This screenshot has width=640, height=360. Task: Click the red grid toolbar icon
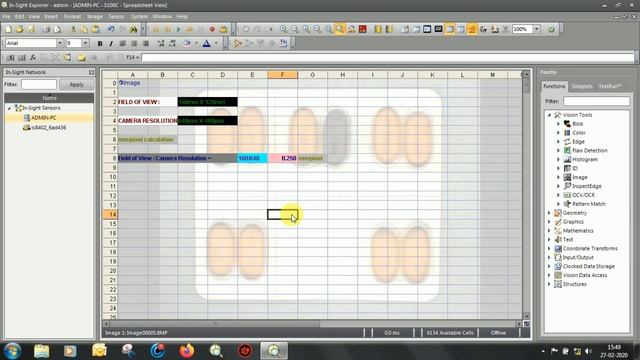point(362,29)
